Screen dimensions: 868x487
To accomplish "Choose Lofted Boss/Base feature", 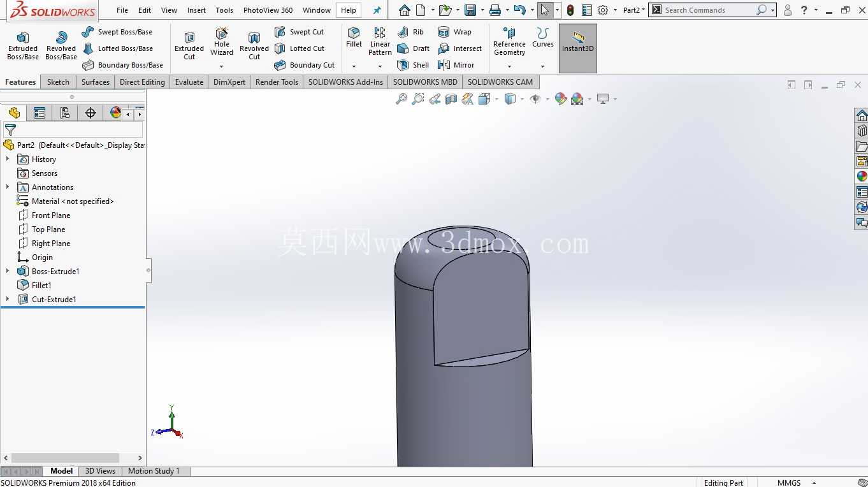I will pyautogui.click(x=117, y=48).
